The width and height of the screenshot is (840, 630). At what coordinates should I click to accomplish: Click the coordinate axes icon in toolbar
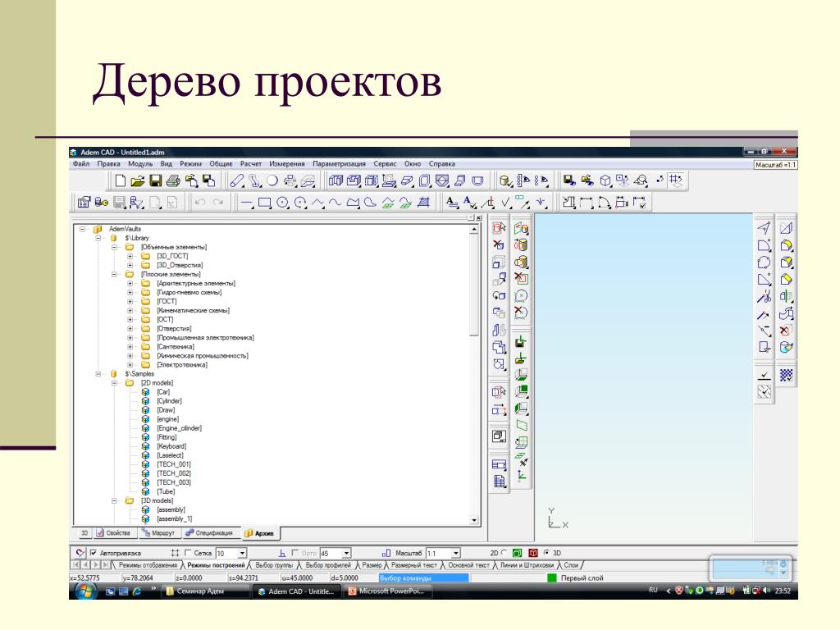(x=521, y=475)
